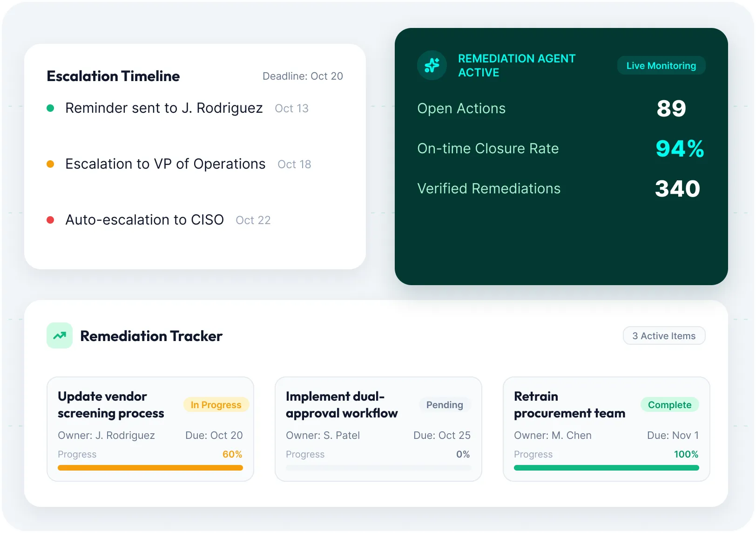This screenshot has height=533, width=756.
Task: Open the Retrain procurement team card title
Action: [569, 405]
